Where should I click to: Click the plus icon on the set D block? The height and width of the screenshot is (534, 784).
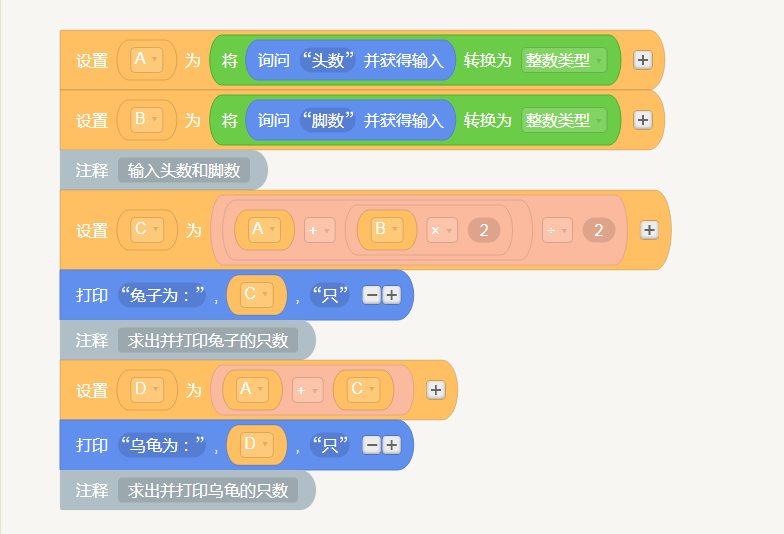436,390
